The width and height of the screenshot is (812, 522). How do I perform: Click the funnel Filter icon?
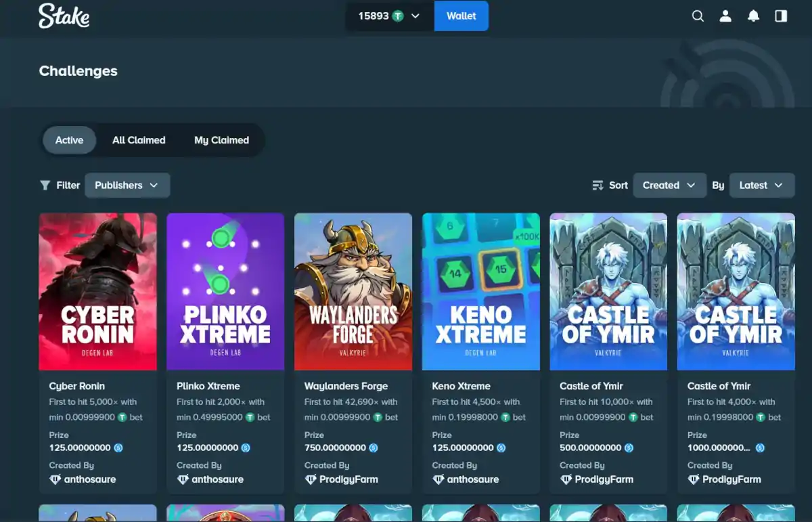pyautogui.click(x=45, y=186)
